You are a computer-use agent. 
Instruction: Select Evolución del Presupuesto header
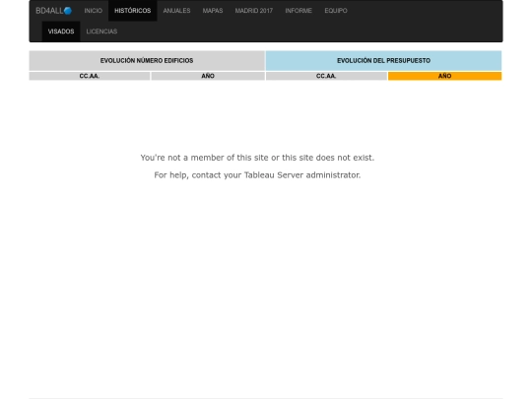[x=384, y=61]
